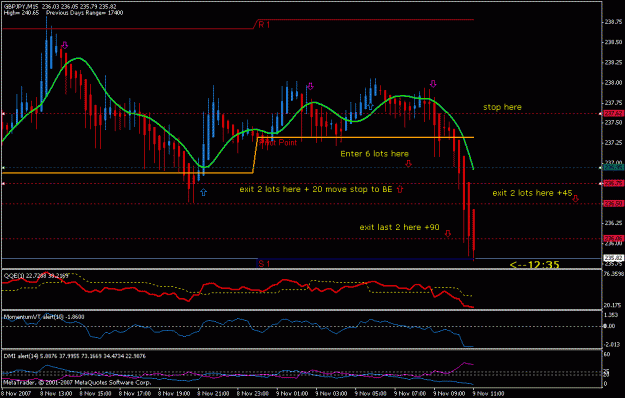Click the 76.3598 QQE scale value

pos(614,274)
